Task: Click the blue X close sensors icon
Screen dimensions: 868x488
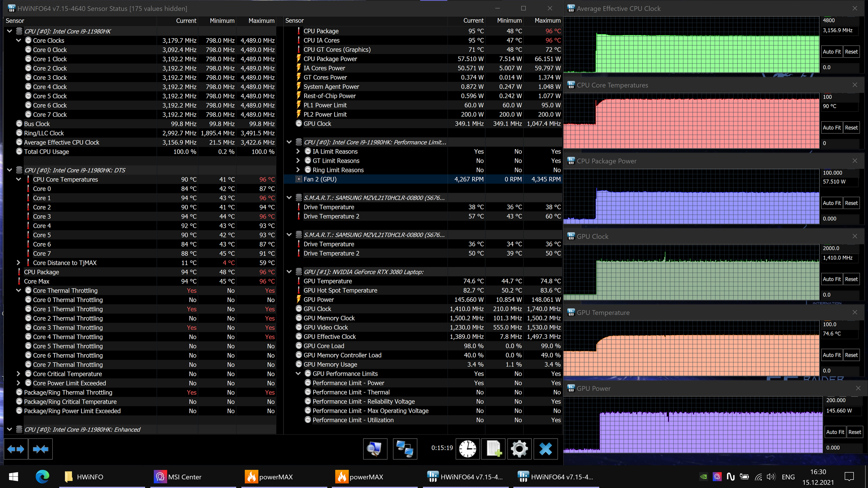Action: point(545,449)
